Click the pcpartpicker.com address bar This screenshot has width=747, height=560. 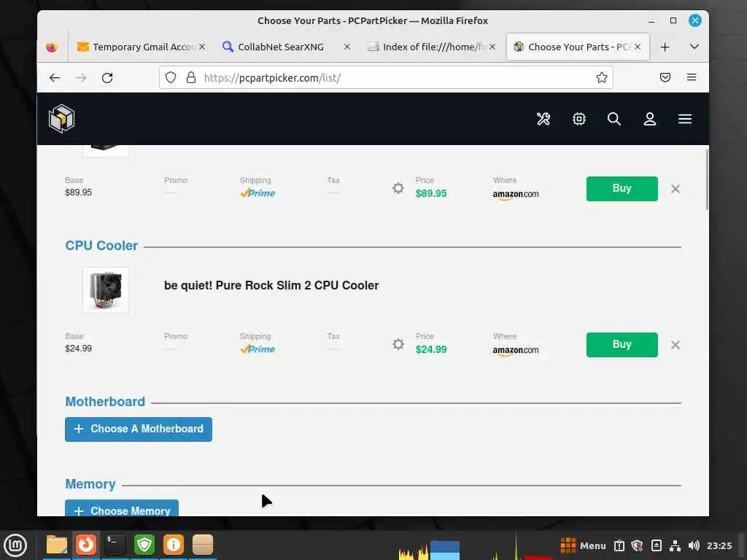point(386,77)
